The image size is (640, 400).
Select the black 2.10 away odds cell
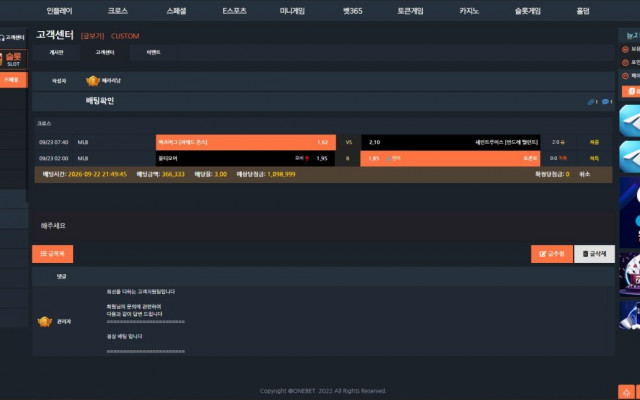tap(451, 142)
